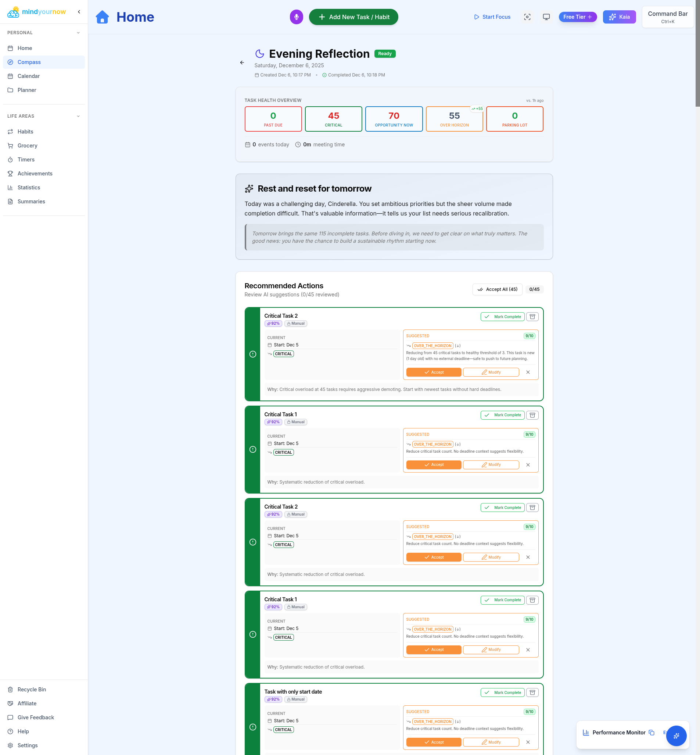The image size is (700, 755).
Task: Click the focus scan icon in header
Action: 527,17
